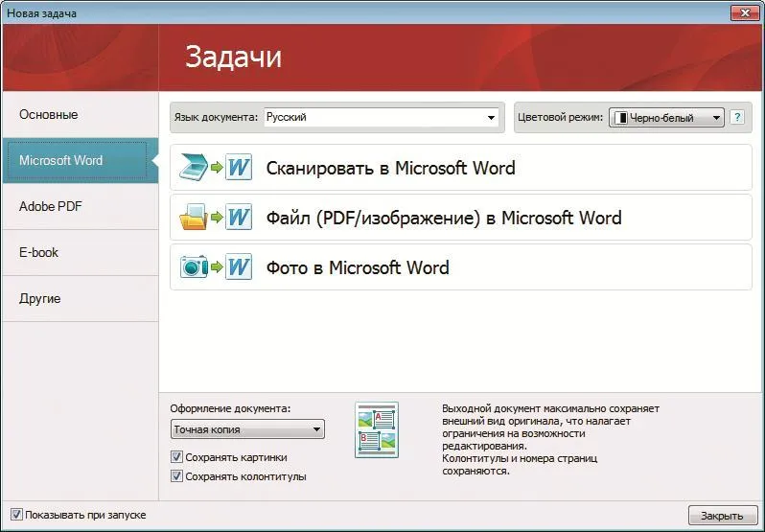Click the folder icon for File to Word
765x532 pixels.
(x=194, y=217)
